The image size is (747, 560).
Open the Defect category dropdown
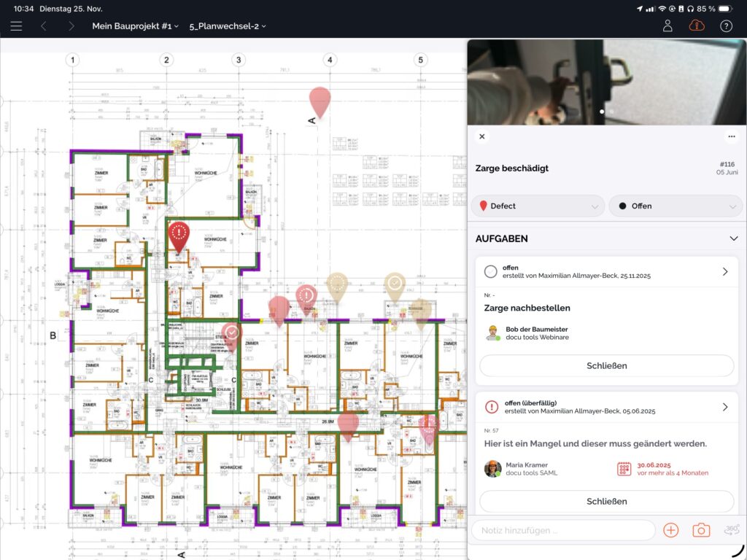[x=538, y=206]
